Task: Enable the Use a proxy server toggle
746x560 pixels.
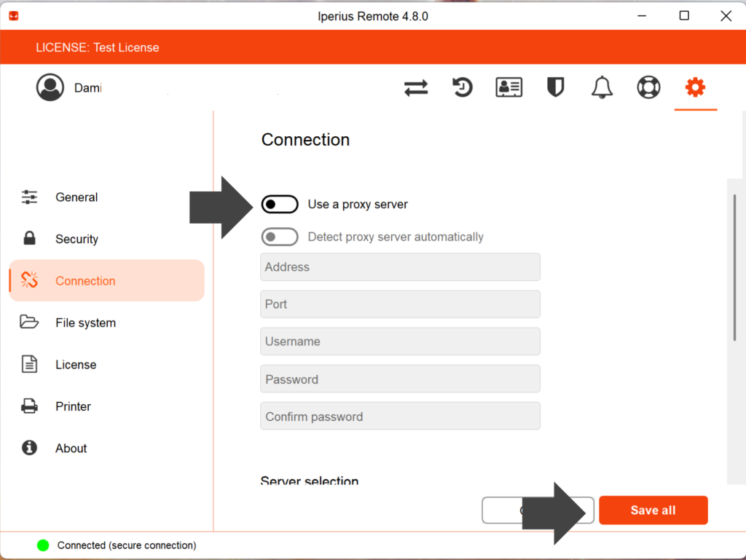Action: coord(280,205)
